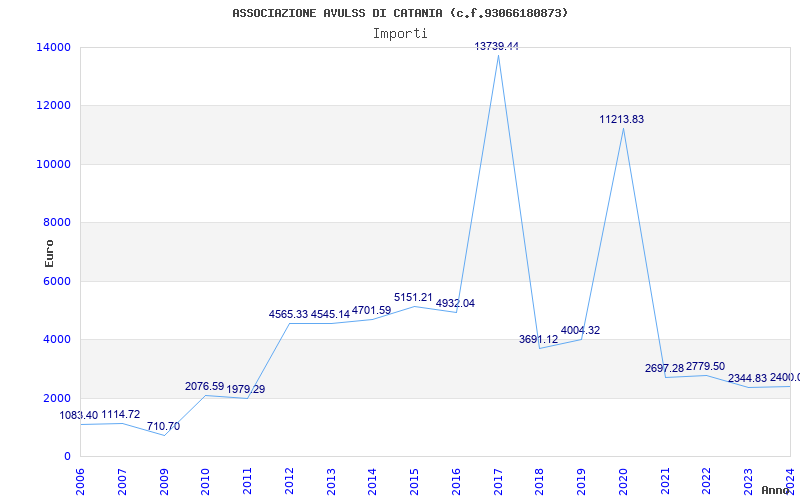Select the 11213.83 data label
The image size is (800, 500).
point(621,119)
